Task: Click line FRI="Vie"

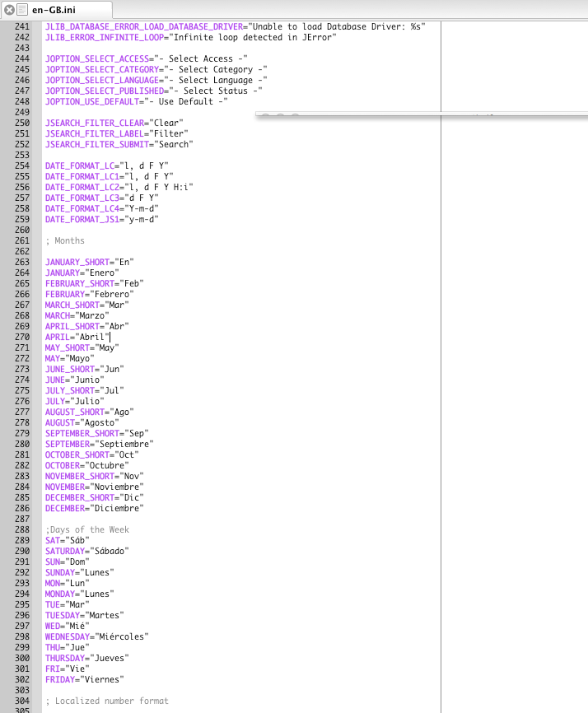Action: pos(68,669)
